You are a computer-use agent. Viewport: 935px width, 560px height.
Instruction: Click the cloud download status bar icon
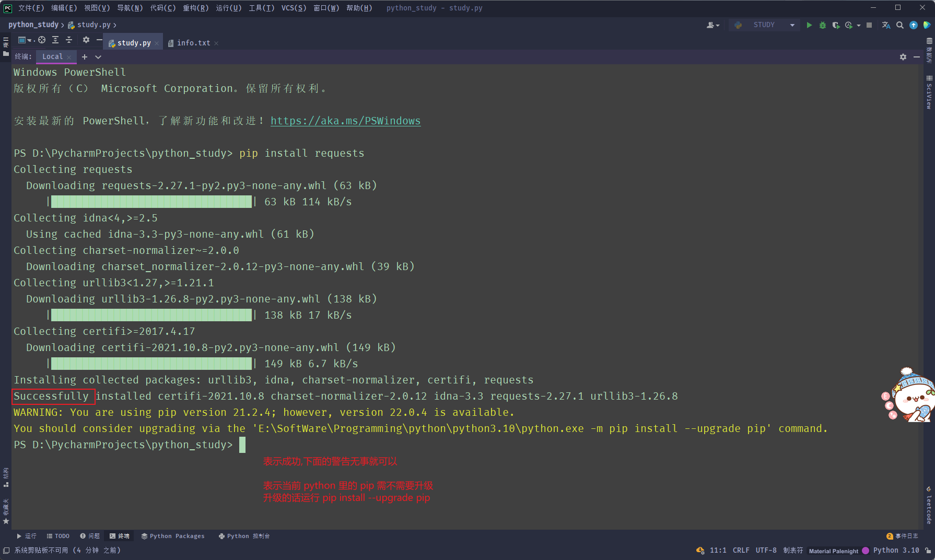[x=700, y=550]
